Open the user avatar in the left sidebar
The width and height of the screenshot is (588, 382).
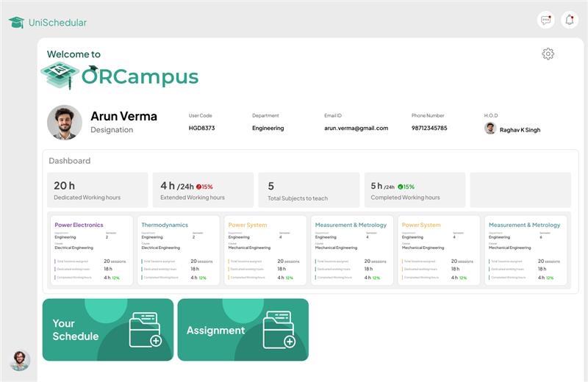(x=20, y=361)
